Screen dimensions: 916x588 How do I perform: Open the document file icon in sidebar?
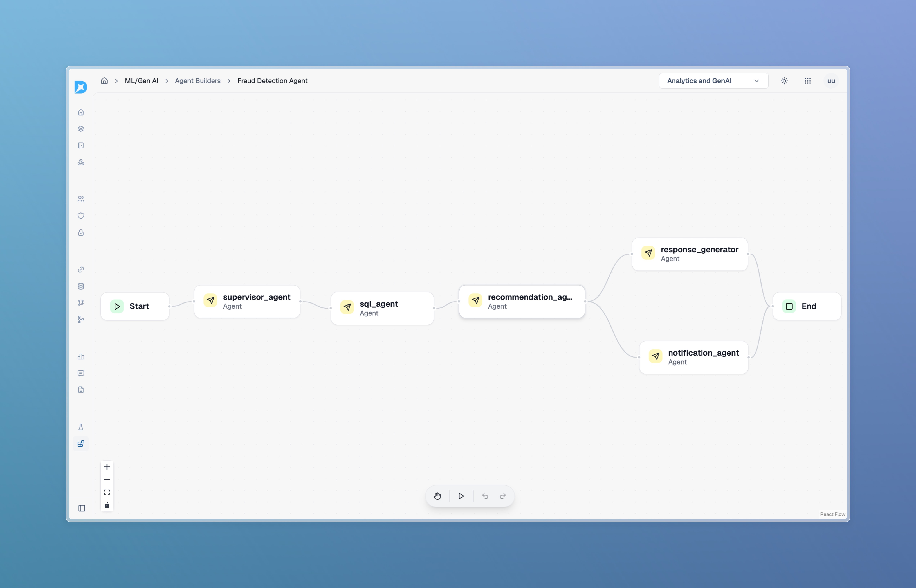[81, 390]
